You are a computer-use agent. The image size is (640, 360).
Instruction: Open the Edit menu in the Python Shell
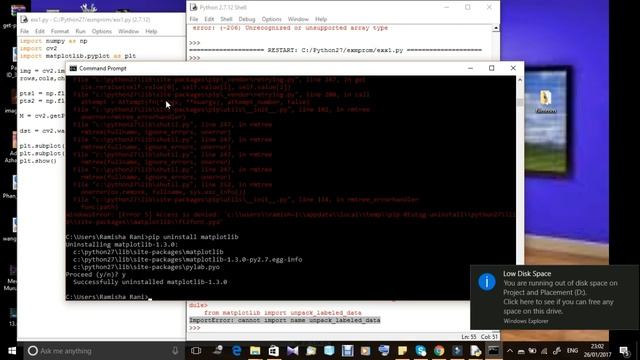(209, 19)
